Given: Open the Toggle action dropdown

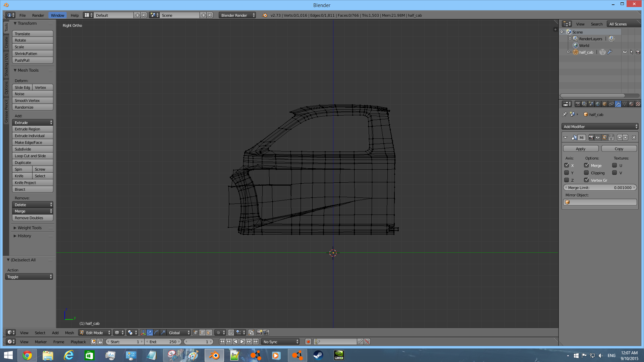Looking at the screenshot, I should (29, 277).
